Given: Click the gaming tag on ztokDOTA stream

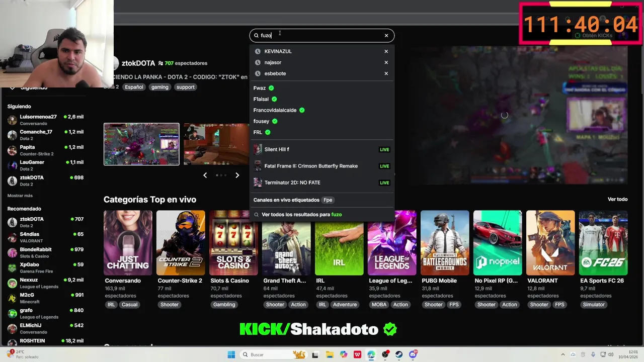Looking at the screenshot, I should (159, 87).
